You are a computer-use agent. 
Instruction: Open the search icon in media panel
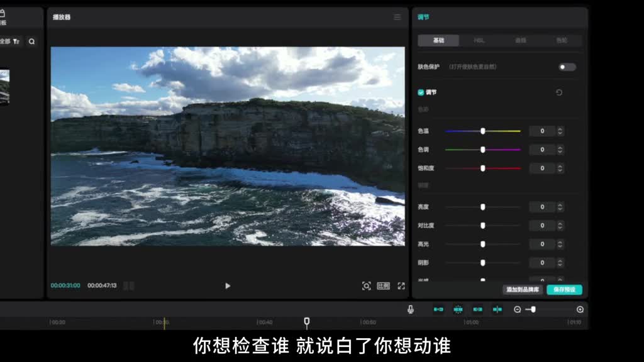[31, 41]
